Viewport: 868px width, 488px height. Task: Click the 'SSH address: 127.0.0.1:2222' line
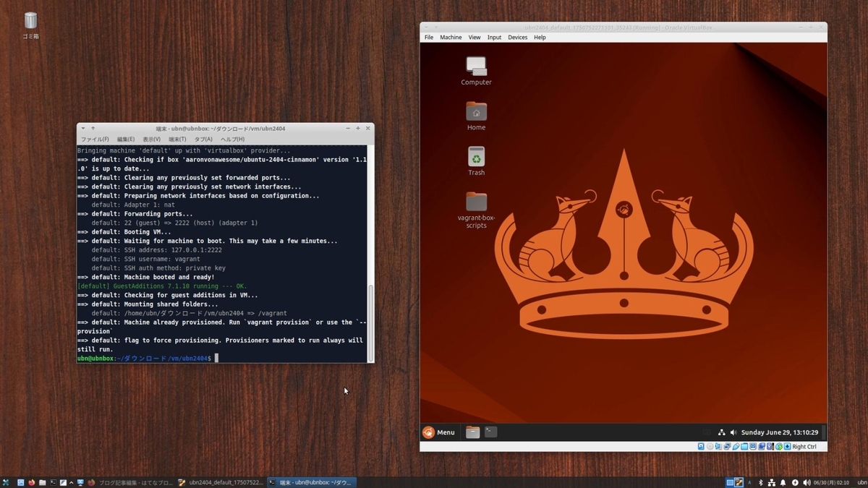157,250
